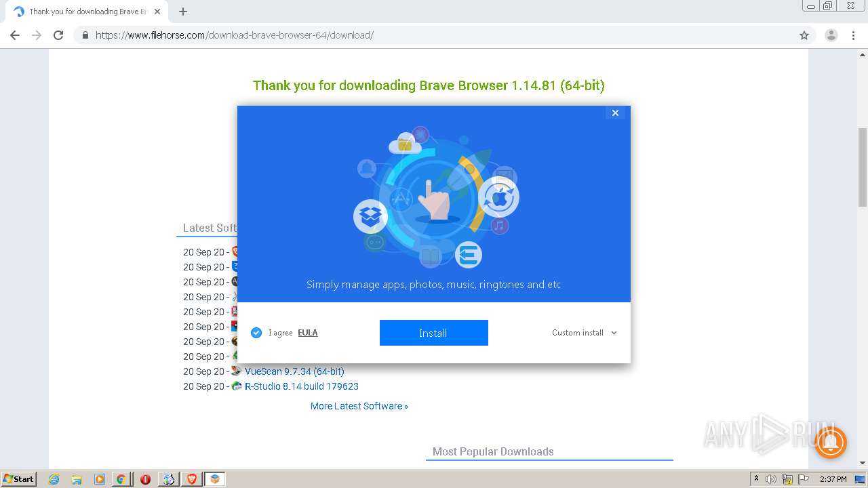Image resolution: width=868 pixels, height=488 pixels.
Task: Reload the current page
Action: (58, 35)
